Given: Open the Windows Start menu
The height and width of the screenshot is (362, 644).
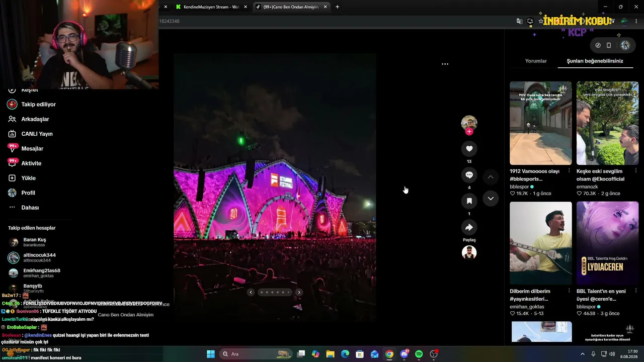Looking at the screenshot, I should click(x=211, y=354).
